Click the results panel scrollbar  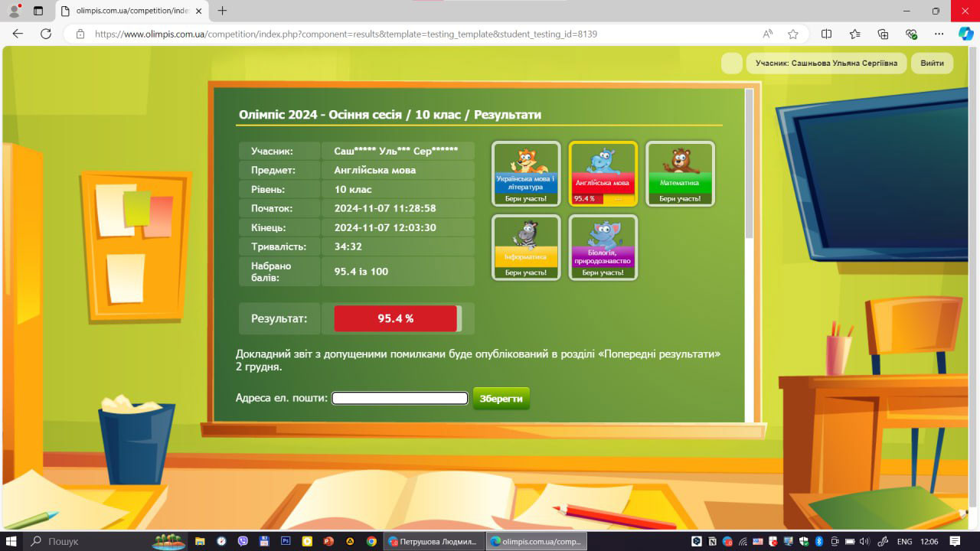[750, 164]
